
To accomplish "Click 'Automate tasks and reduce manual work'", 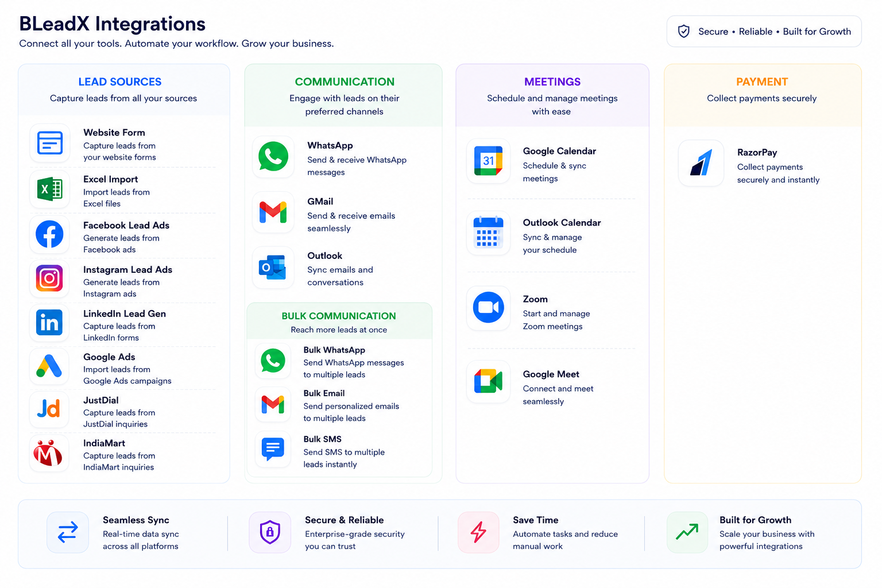I will click(x=566, y=540).
